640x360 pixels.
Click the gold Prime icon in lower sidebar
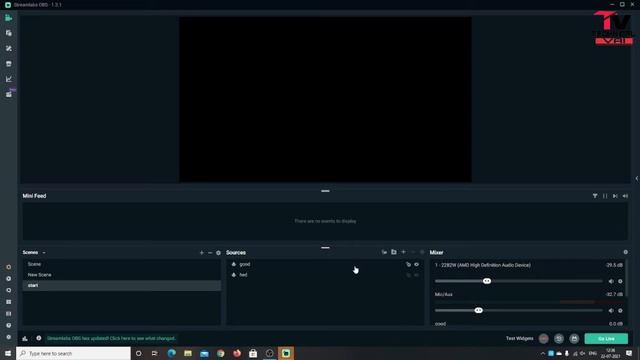click(9, 267)
